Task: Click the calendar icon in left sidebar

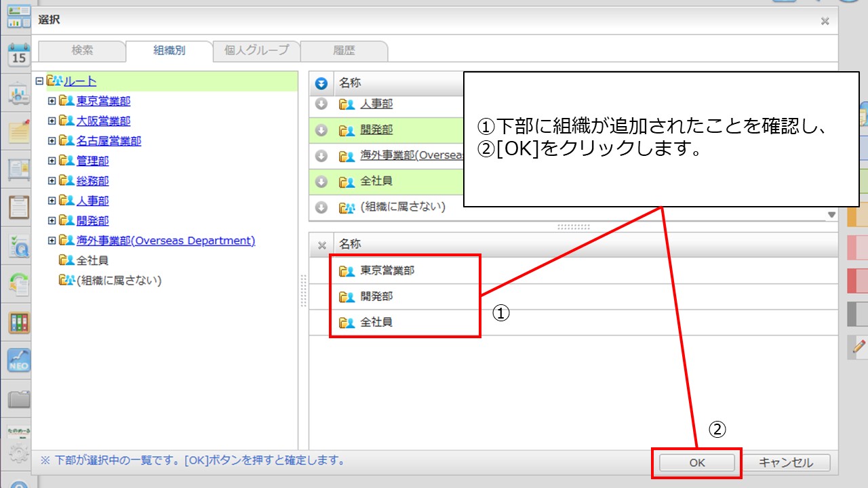Action: [19, 55]
